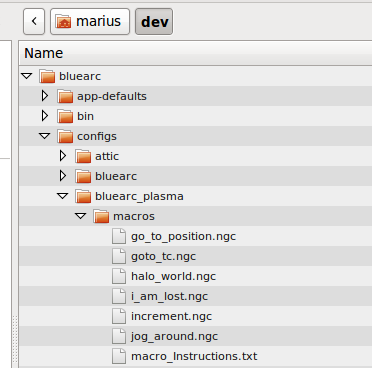Click the attic folder icon

coord(83,156)
